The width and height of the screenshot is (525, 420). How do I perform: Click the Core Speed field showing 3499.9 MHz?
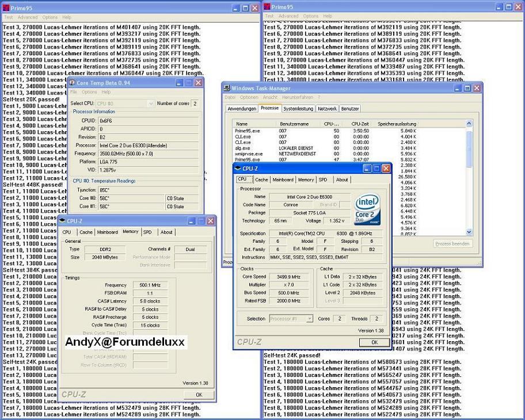pos(288,277)
